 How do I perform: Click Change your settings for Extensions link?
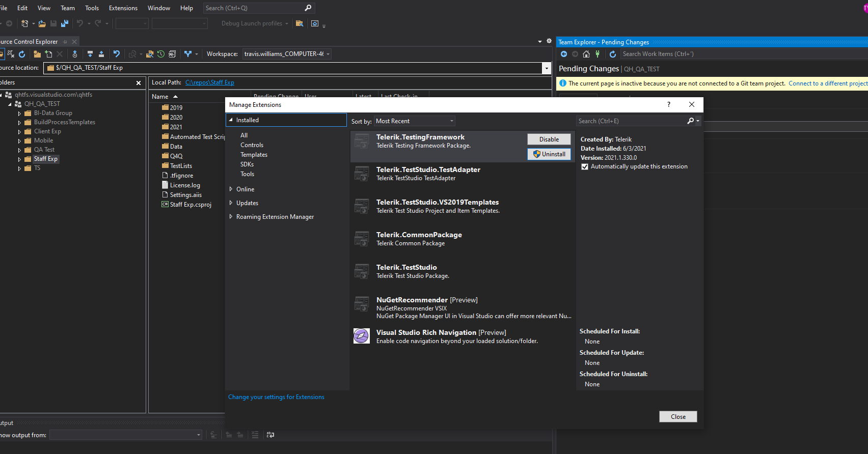coord(276,397)
